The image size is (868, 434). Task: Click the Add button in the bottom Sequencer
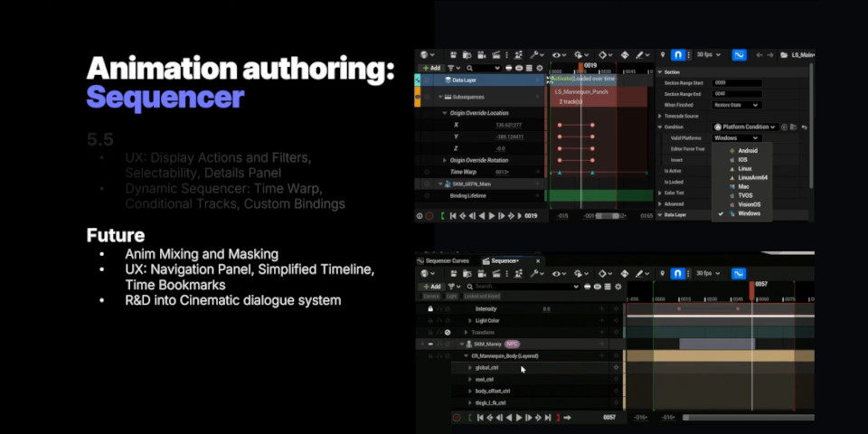coord(431,286)
